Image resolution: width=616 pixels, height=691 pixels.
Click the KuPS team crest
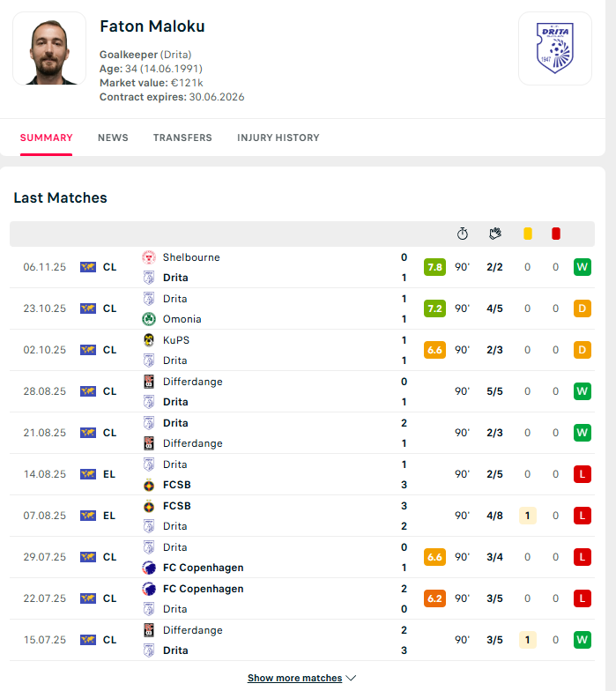point(149,340)
